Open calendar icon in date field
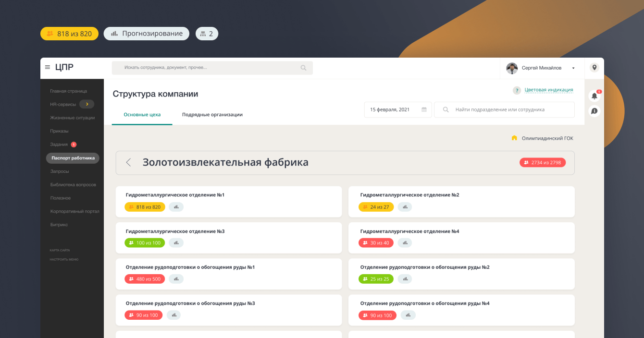 click(x=424, y=109)
